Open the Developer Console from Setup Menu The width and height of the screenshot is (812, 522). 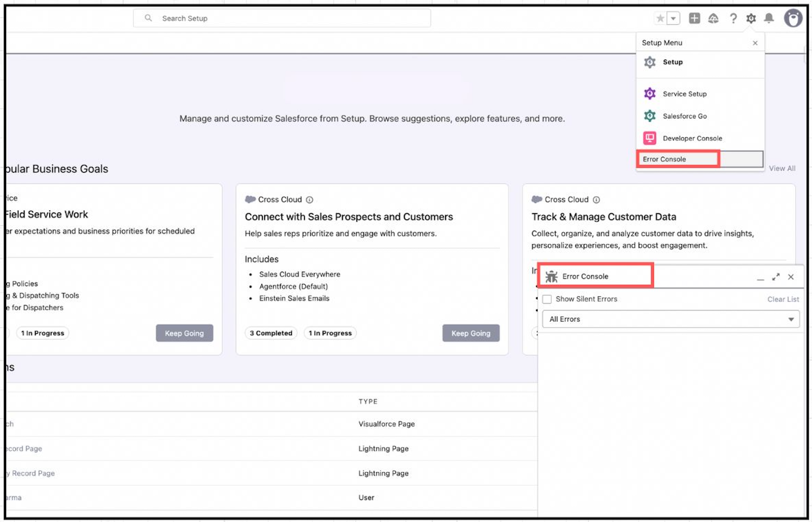(692, 138)
